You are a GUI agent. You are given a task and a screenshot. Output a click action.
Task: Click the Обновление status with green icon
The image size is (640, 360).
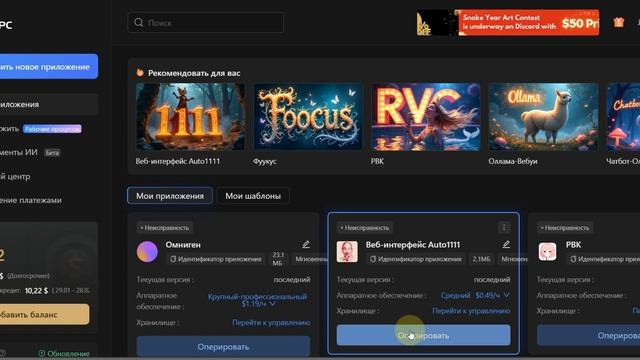coord(64,353)
